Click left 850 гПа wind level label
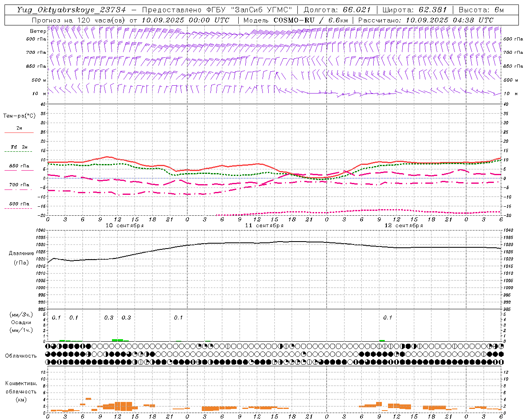The width and height of the screenshot is (525, 420). (x=36, y=66)
